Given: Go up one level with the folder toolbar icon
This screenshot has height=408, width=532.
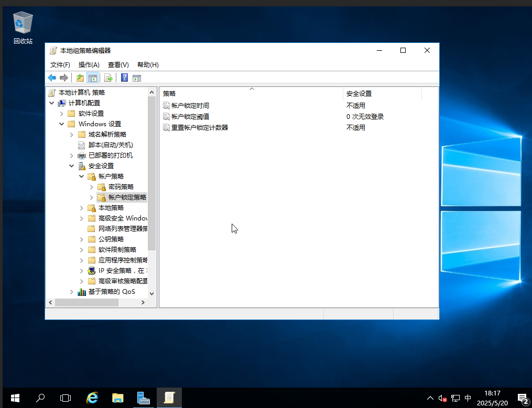Looking at the screenshot, I should [80, 78].
